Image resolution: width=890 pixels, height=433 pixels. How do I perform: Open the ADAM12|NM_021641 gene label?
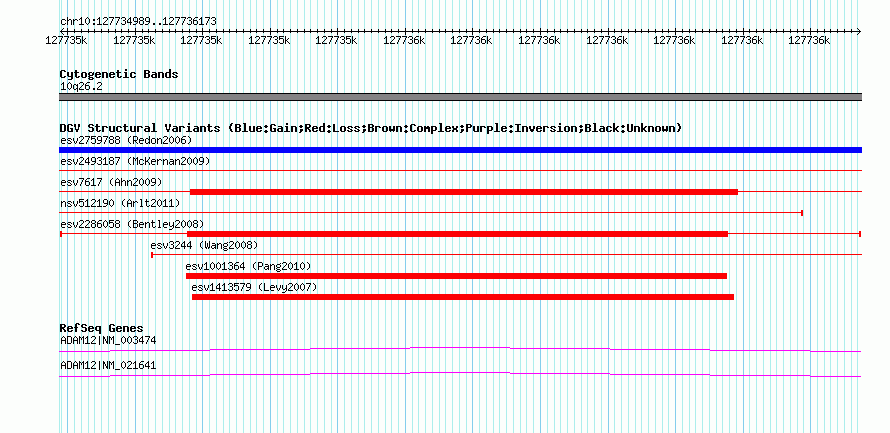pyautogui.click(x=108, y=366)
